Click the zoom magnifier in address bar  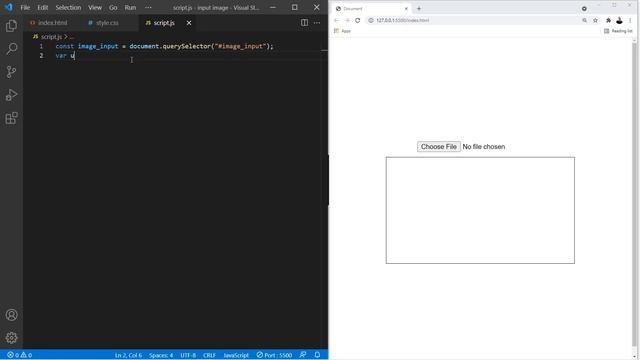(584, 20)
